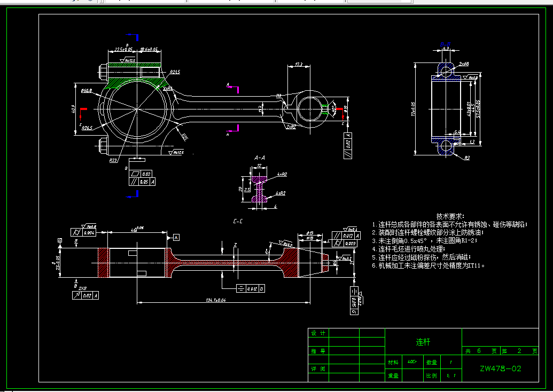The height and width of the screenshot is (392, 553).
Task: Click the 数量 label in title block
Action: pos(432,363)
